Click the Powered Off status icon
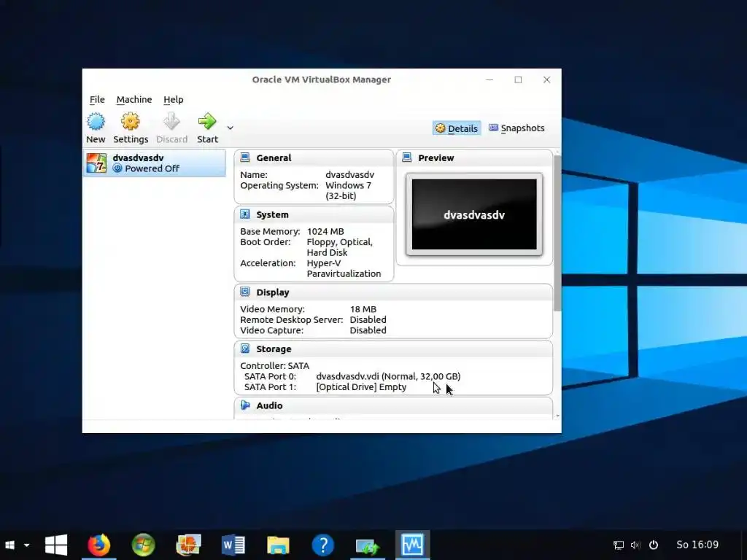Viewport: 747px width, 560px height. [x=117, y=168]
